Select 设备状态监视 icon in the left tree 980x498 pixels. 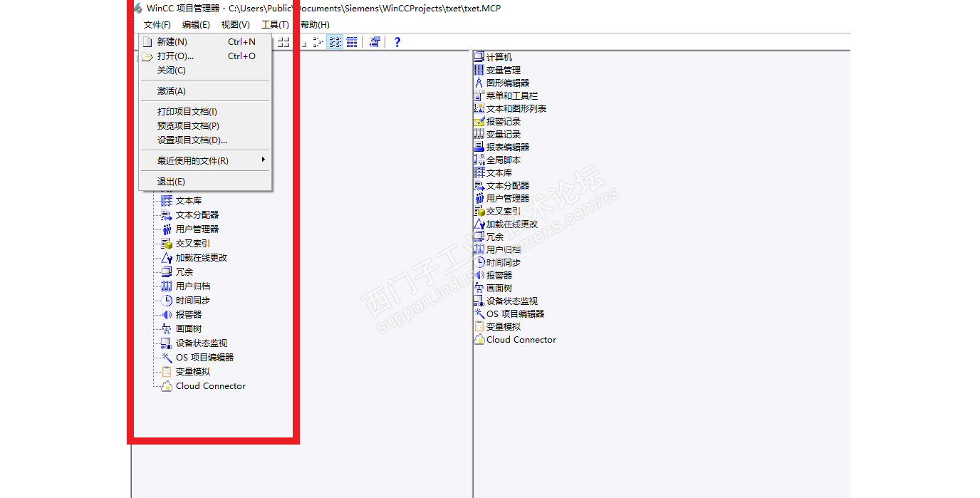(x=167, y=343)
